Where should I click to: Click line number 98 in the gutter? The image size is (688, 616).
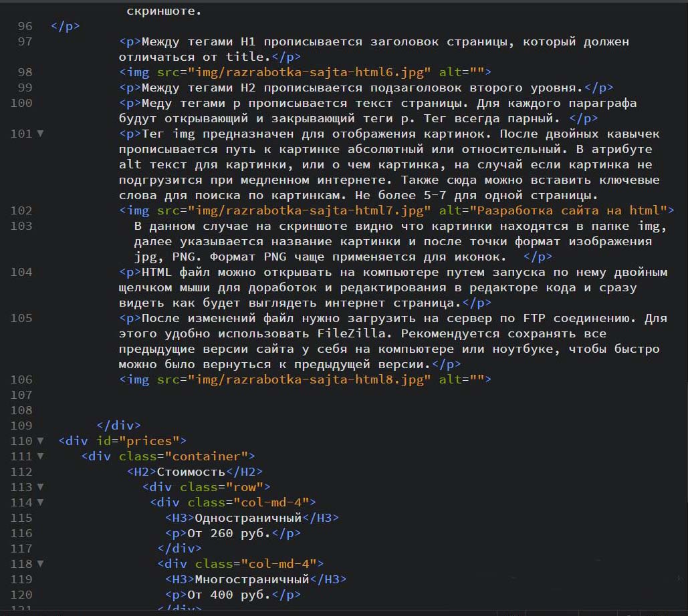click(x=24, y=72)
